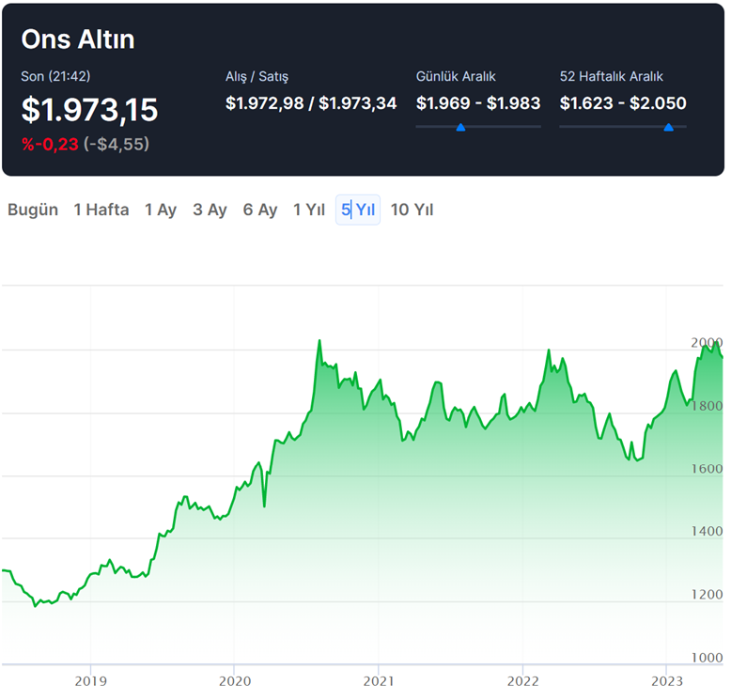Viewport: 731px width, 700px height.
Task: Click the red %-0,23 change value
Action: [50, 144]
